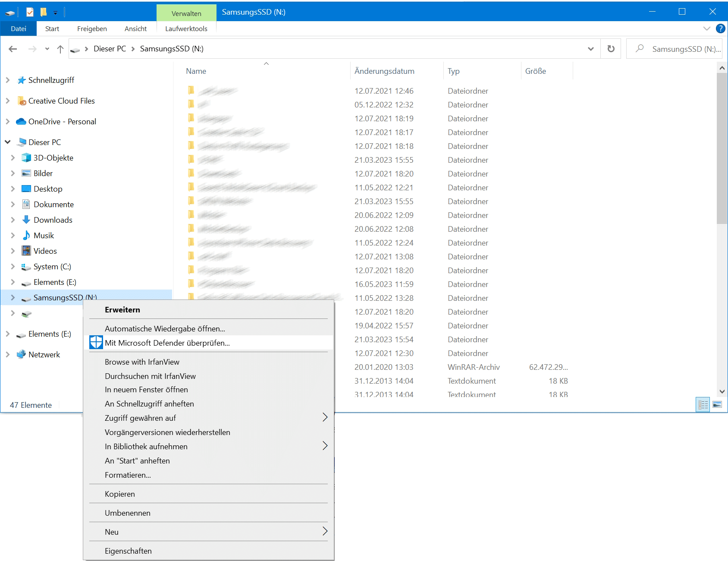Select the OneDrive - Personal cloud icon

(21, 122)
